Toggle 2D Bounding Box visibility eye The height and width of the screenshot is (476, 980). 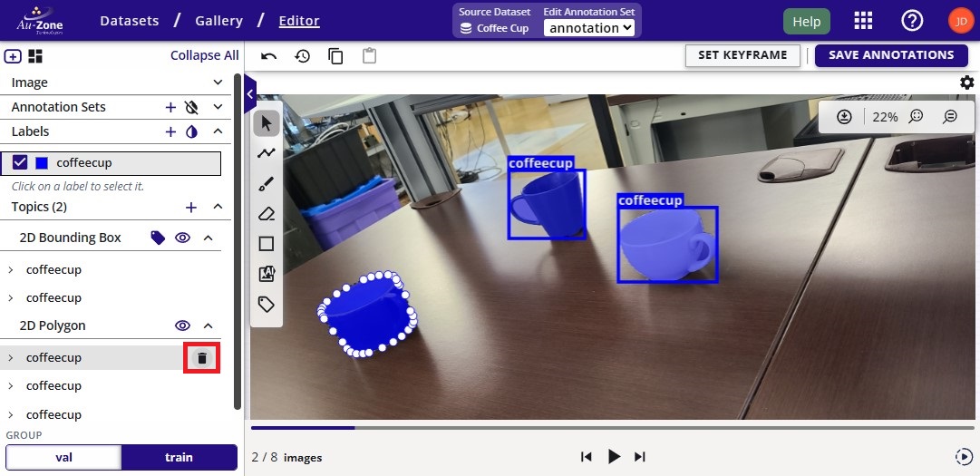[x=182, y=238]
